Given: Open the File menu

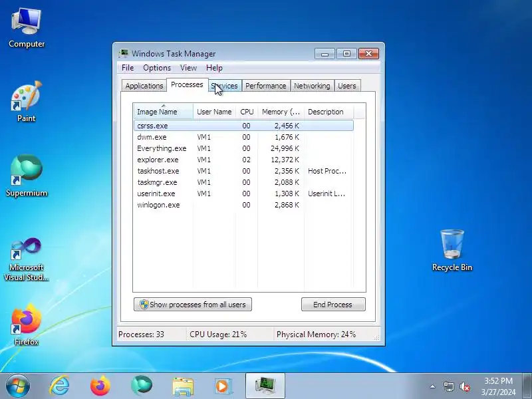Looking at the screenshot, I should [128, 68].
